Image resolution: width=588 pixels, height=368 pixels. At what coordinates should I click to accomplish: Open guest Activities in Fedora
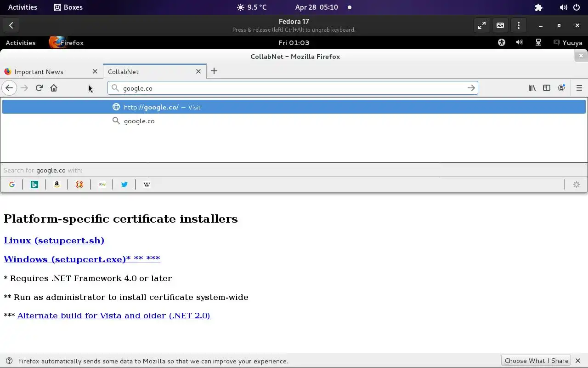coord(20,42)
